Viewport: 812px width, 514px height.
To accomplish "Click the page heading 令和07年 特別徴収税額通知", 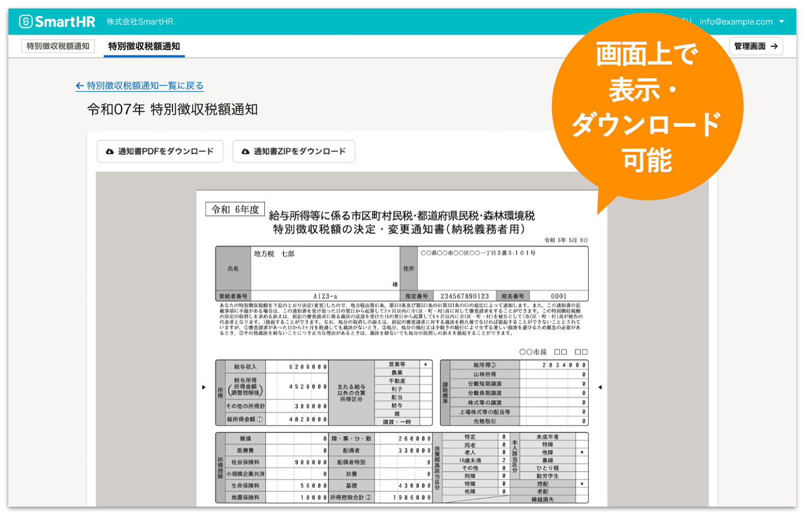I will (173, 108).
